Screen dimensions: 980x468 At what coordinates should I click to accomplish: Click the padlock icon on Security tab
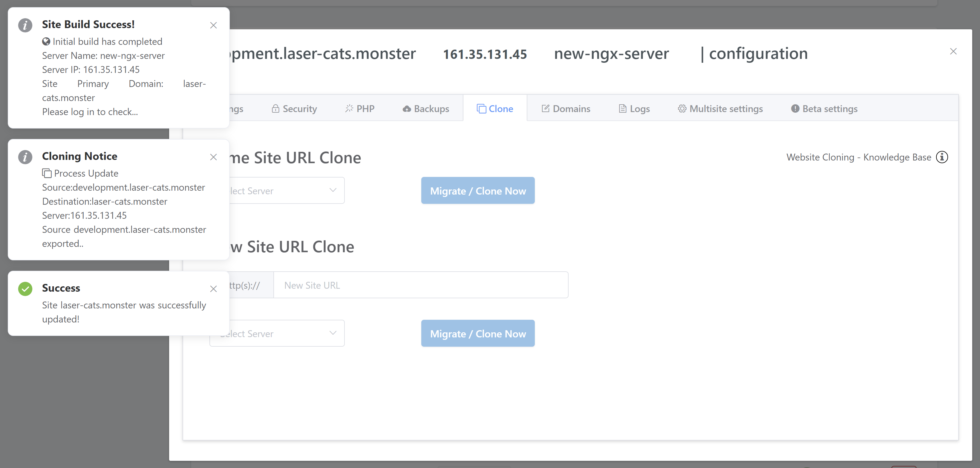(x=275, y=109)
